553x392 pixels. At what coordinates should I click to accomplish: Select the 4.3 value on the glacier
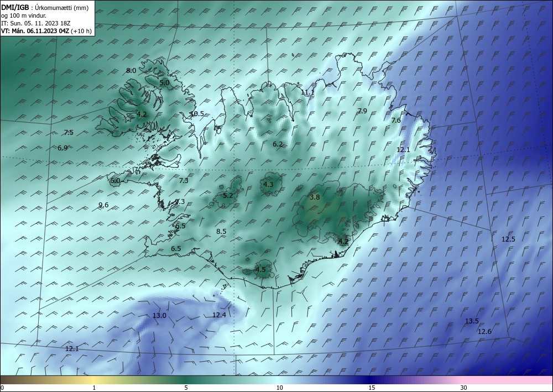pos(268,184)
